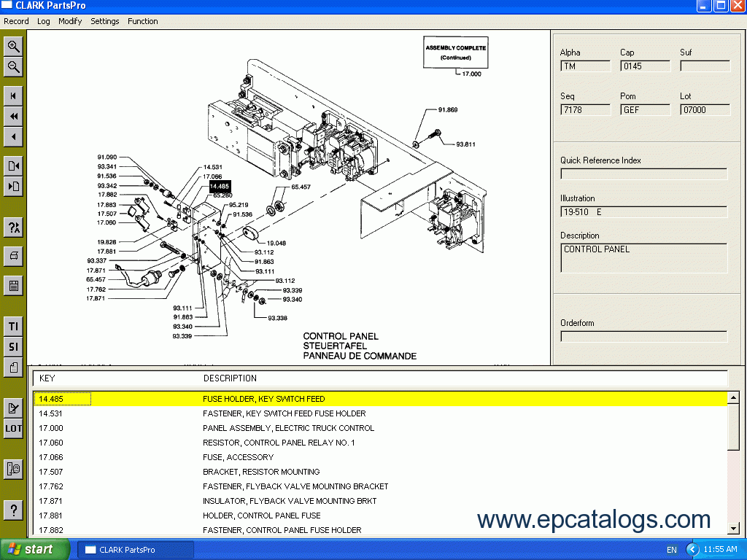Image resolution: width=747 pixels, height=560 pixels.
Task: Open help with the question mark icon
Action: (14, 510)
